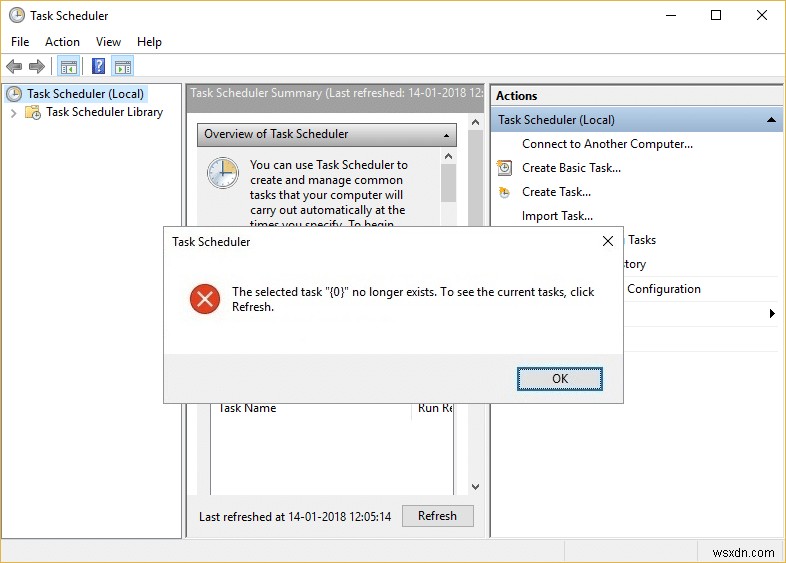This screenshot has width=786, height=563.
Task: Click the overview text scrollbar thumb
Action: (449, 183)
